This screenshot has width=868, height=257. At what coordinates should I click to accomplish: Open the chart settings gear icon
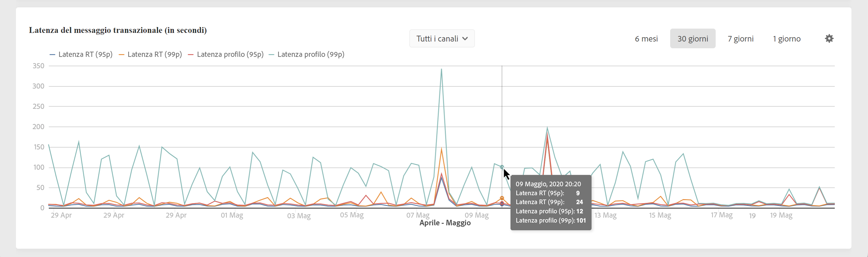(x=829, y=38)
